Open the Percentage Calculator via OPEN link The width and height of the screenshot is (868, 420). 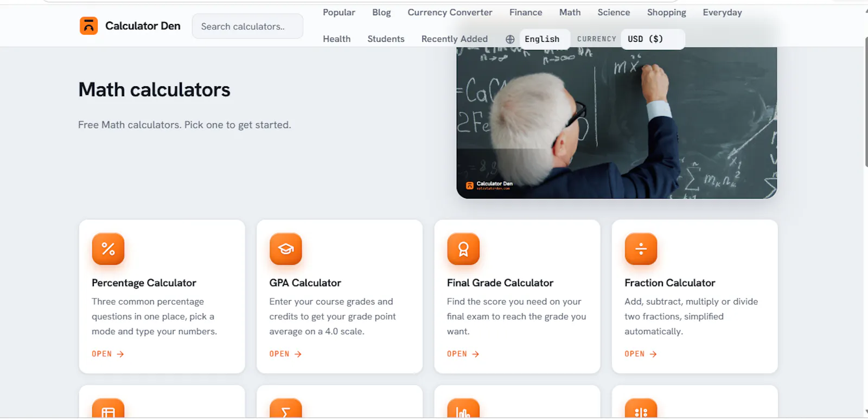[108, 354]
